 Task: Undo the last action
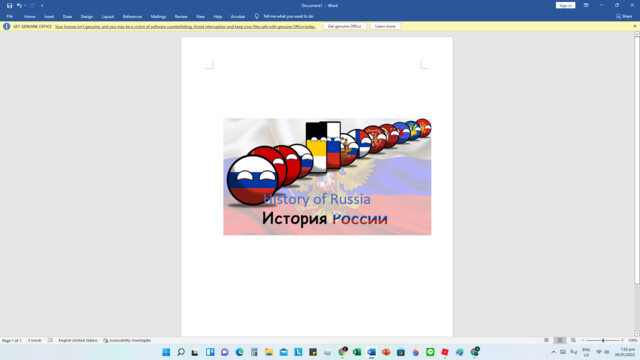19,5
